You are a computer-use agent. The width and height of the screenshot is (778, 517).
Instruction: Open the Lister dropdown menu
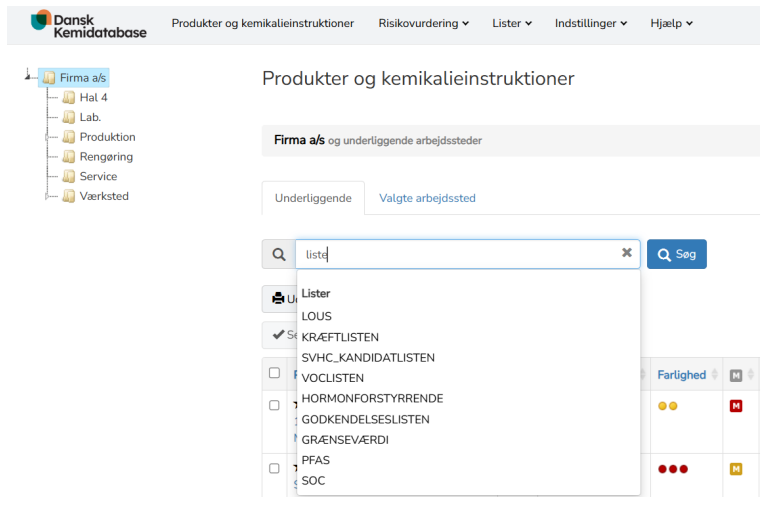(x=511, y=23)
